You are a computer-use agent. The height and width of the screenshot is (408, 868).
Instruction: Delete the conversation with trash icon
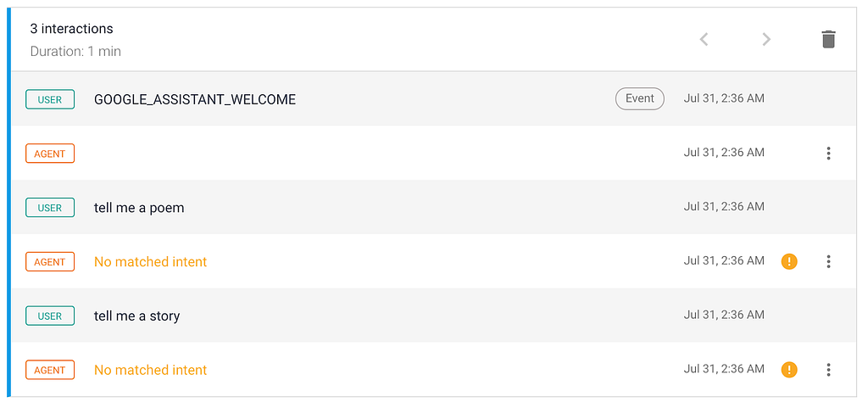(x=828, y=39)
